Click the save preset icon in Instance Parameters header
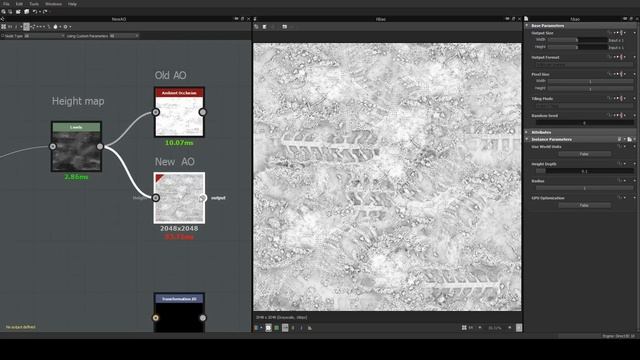The height and width of the screenshot is (360, 640). coord(629,139)
